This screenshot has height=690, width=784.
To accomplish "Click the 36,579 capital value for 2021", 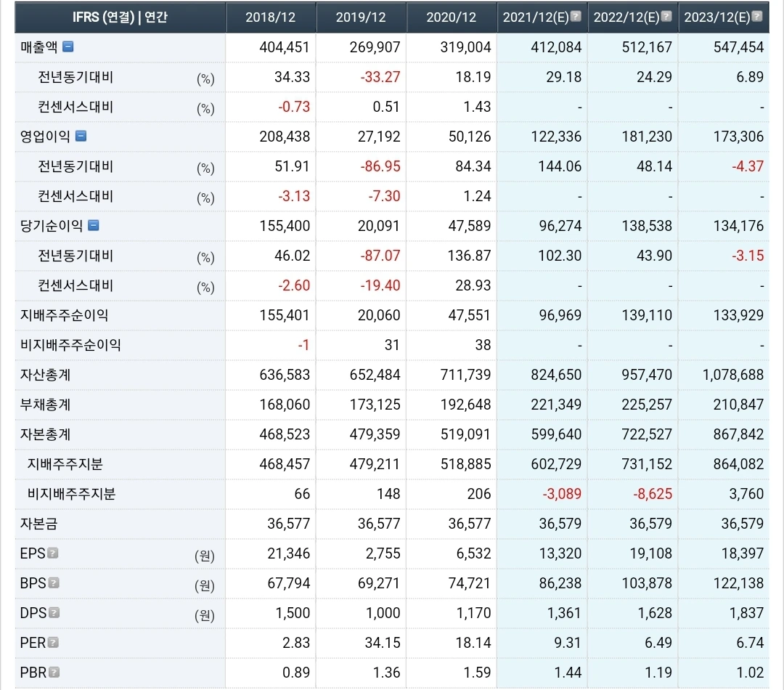I will tap(560, 524).
